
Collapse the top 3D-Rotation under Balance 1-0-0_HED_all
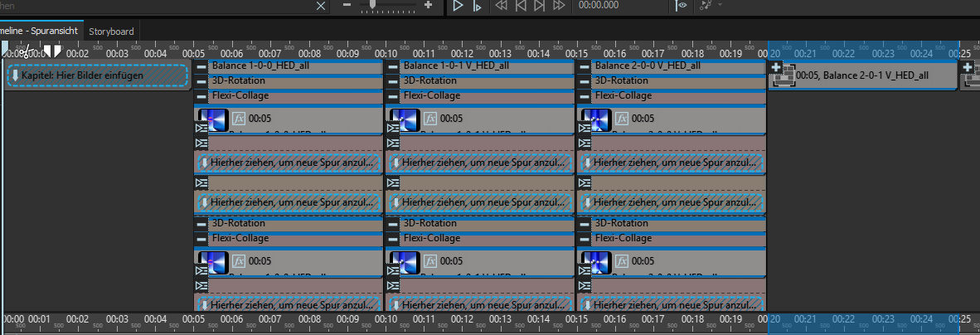click(201, 82)
